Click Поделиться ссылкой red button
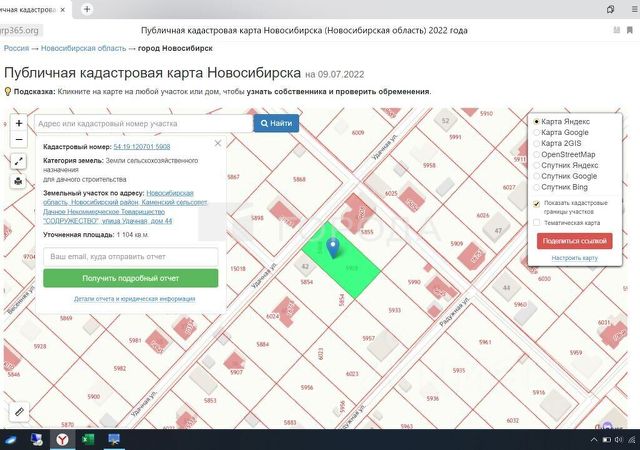The width and height of the screenshot is (640, 450). [575, 241]
